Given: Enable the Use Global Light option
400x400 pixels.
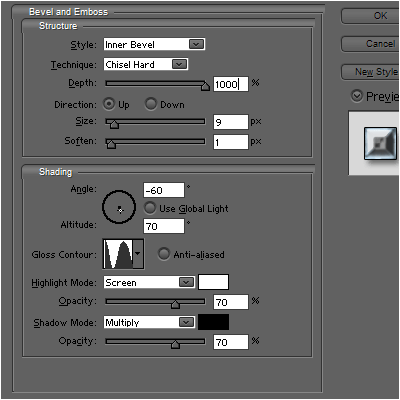Looking at the screenshot, I should pyautogui.click(x=150, y=208).
